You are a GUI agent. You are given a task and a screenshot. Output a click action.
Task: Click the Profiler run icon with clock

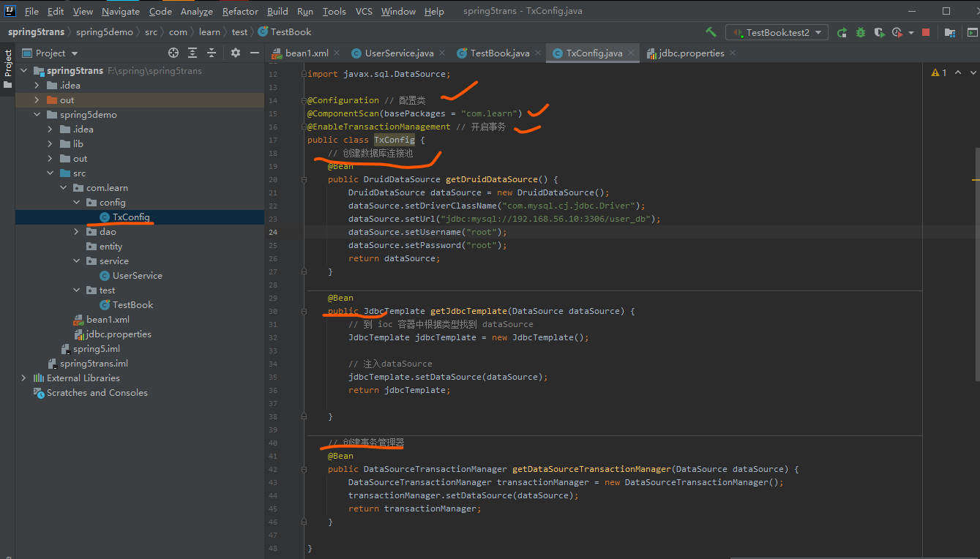[x=897, y=32]
